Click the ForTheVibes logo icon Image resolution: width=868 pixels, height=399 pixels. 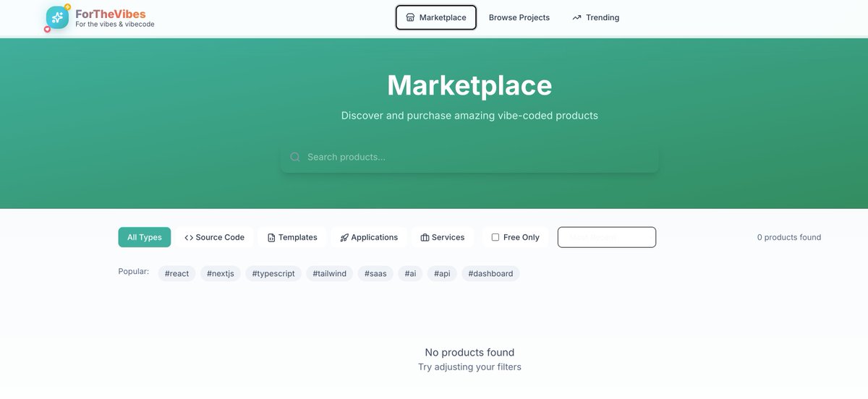57,17
